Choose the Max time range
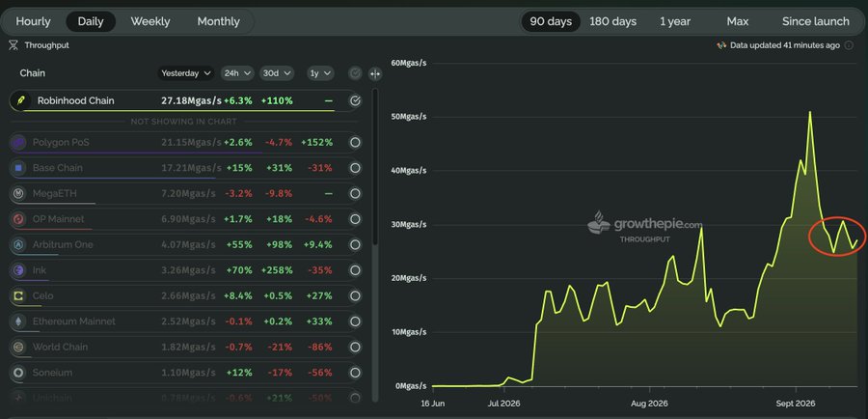The width and height of the screenshot is (868, 419). click(738, 21)
